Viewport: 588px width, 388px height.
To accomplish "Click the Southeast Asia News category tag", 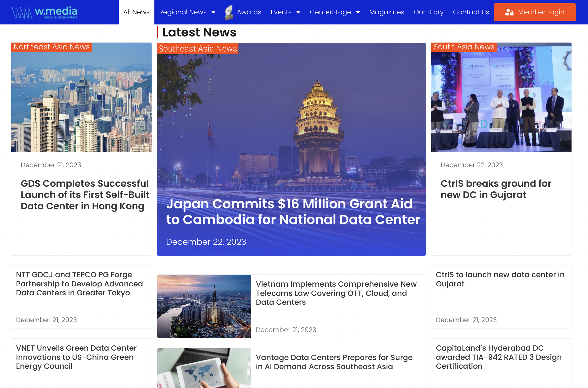I will point(197,49).
